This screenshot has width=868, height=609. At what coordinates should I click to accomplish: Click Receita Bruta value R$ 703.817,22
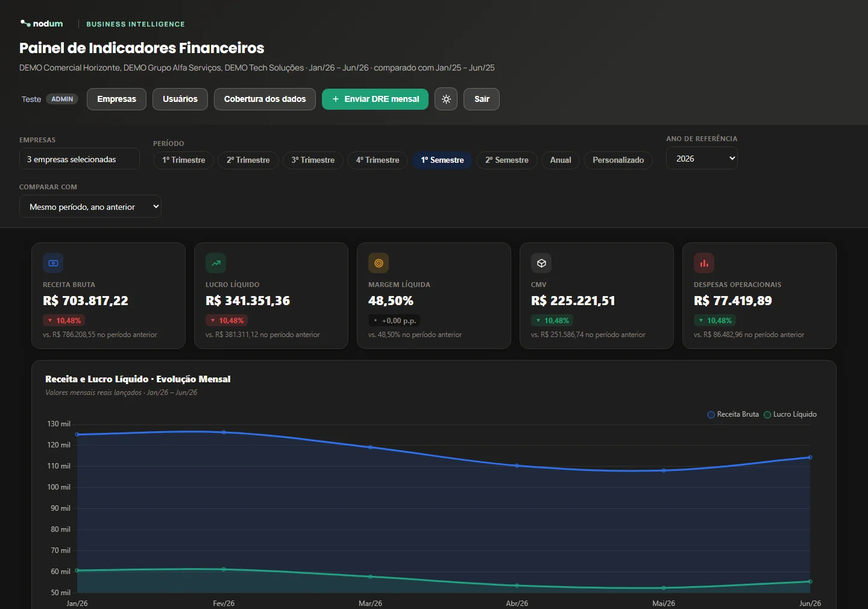86,300
